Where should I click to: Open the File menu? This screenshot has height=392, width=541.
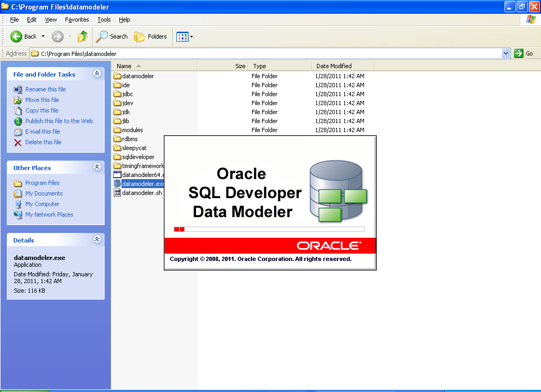click(x=14, y=20)
